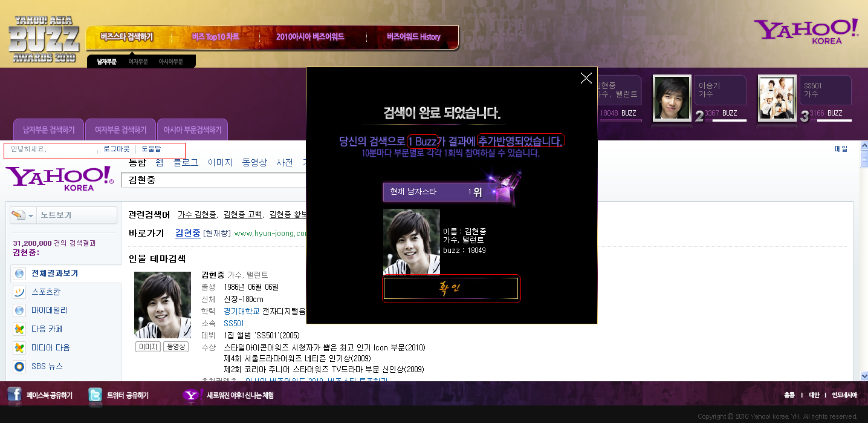Switch to the 여자부문 검색하기 tab

click(120, 130)
